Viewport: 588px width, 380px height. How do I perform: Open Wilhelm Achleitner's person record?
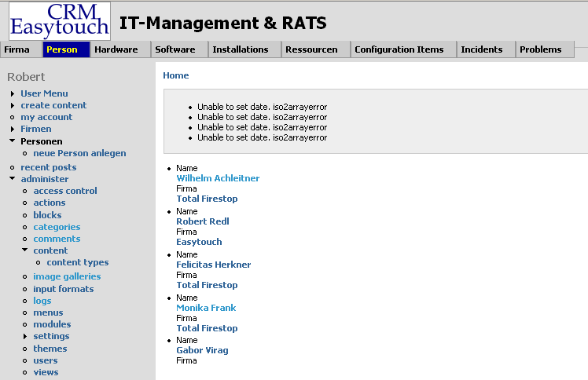218,178
